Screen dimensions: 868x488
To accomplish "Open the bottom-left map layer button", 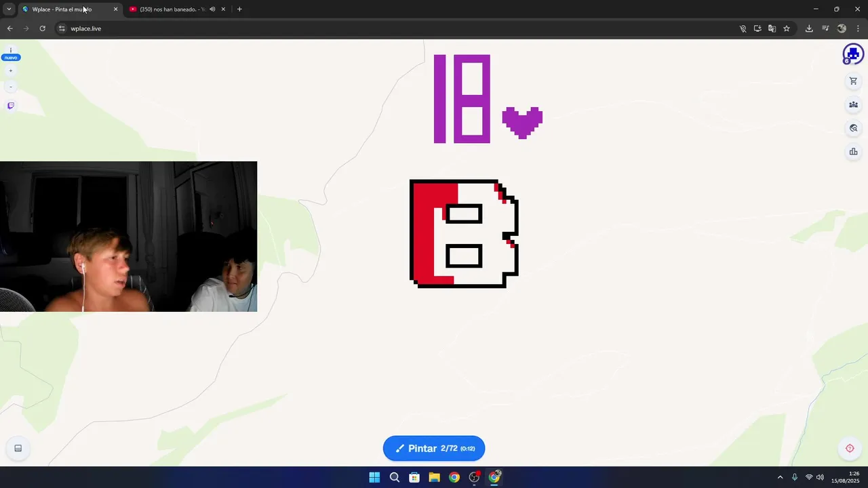I will coord(18,448).
